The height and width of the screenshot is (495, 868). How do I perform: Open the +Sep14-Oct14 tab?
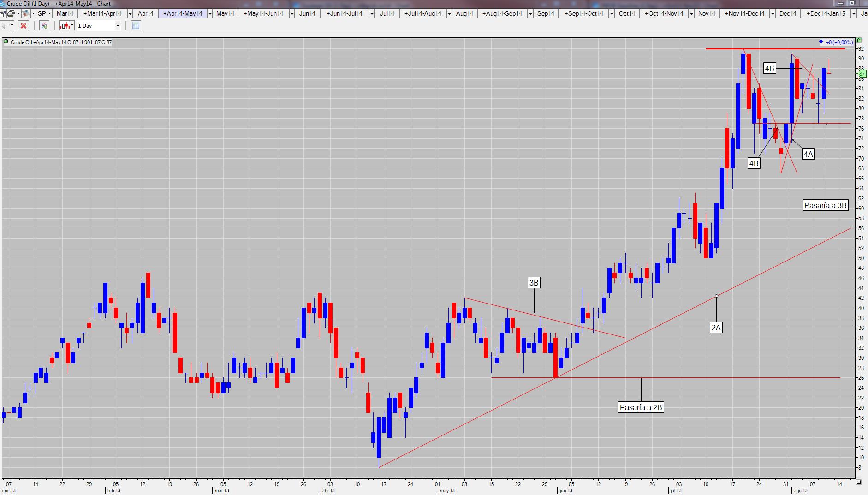click(x=584, y=13)
